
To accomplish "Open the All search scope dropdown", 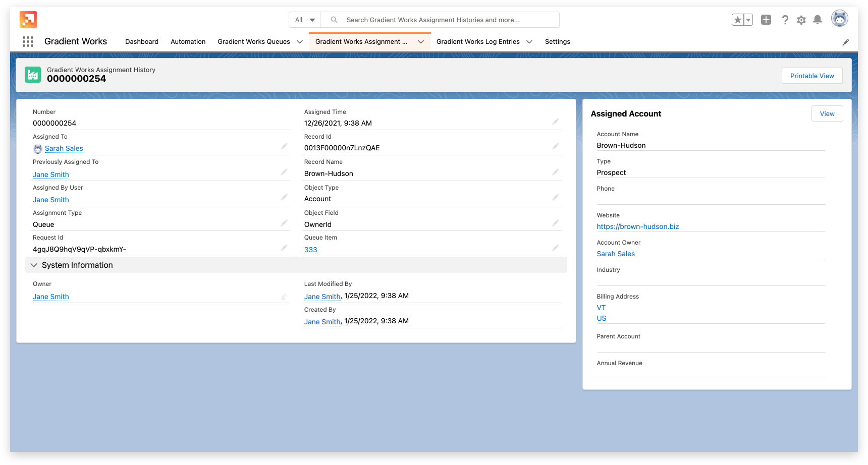I will pos(305,20).
